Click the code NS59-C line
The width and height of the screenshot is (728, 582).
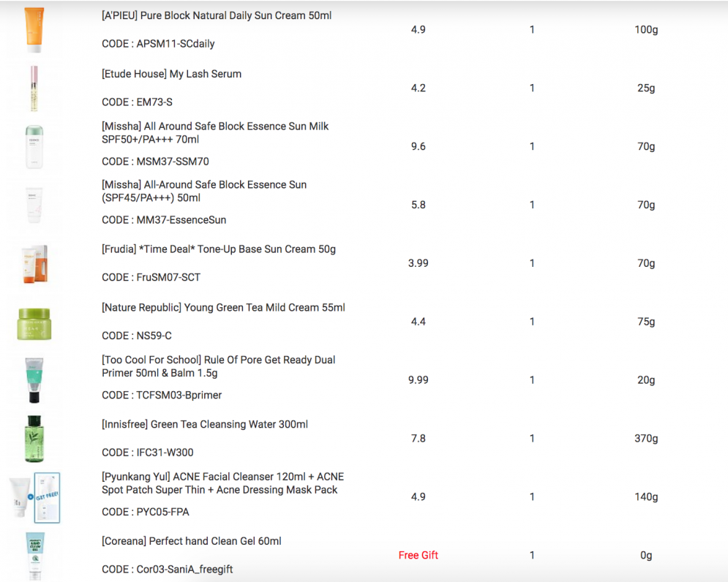pyautogui.click(x=137, y=336)
